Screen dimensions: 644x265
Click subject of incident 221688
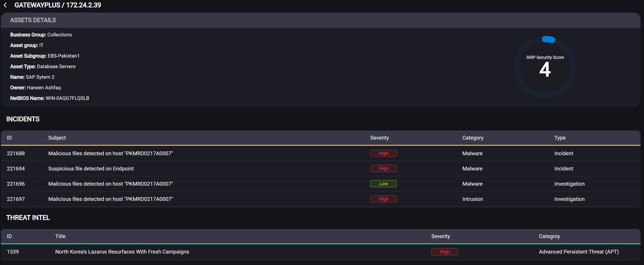[x=111, y=153]
